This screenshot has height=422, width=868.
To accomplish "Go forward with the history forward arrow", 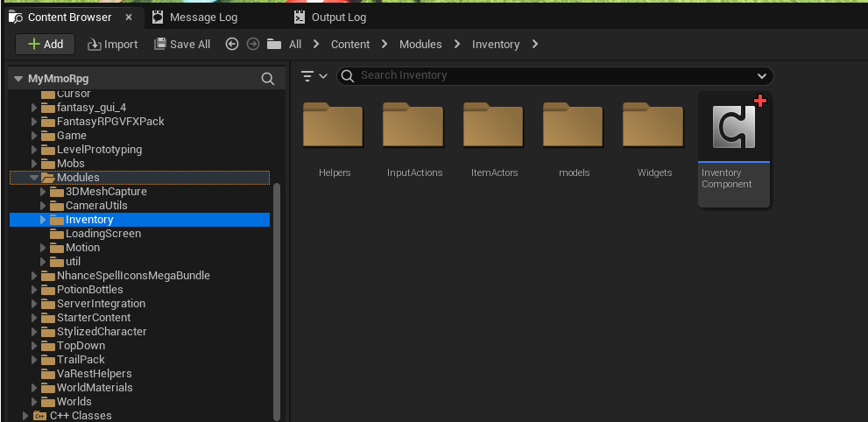I will click(x=253, y=44).
